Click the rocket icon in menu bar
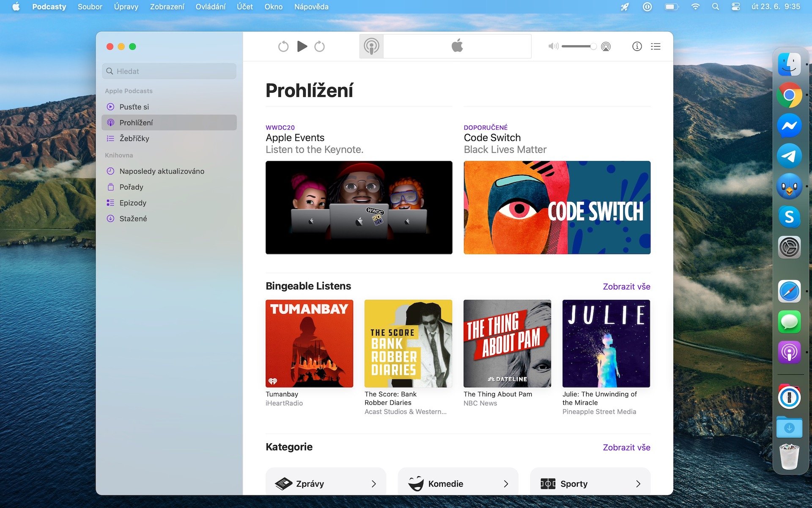 click(x=625, y=7)
